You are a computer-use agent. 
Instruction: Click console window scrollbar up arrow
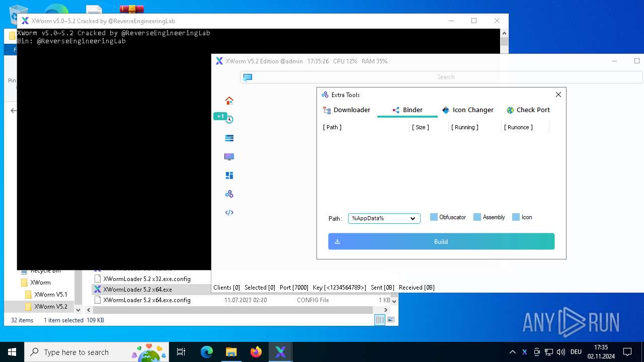pos(504,33)
